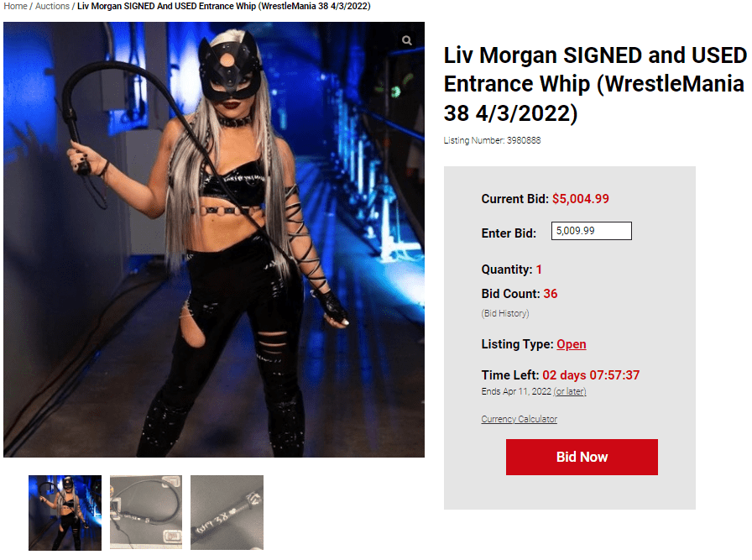This screenshot has height=560, width=752.
Task: Select the first thumbnail of Liv Morgan
Action: (x=65, y=512)
